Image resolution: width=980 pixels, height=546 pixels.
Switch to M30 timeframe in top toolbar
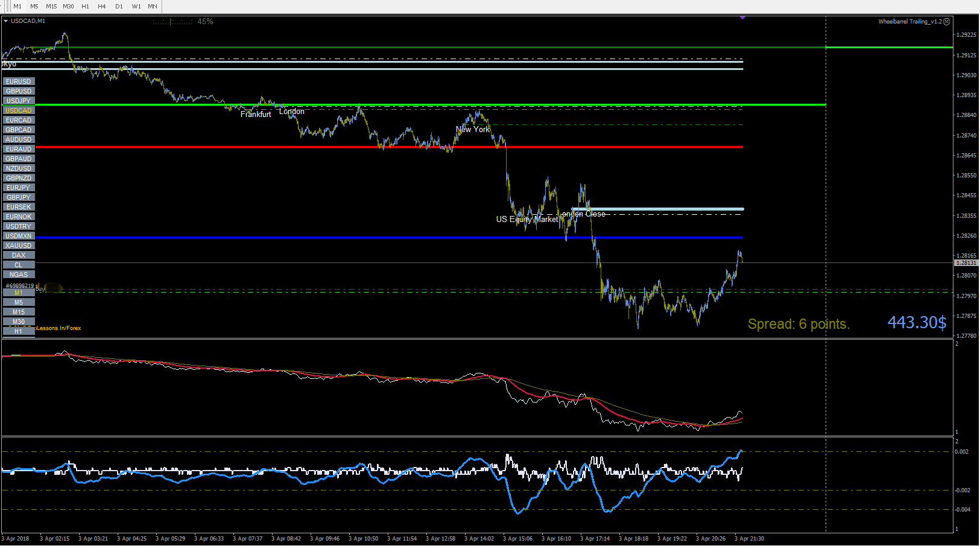click(x=68, y=7)
